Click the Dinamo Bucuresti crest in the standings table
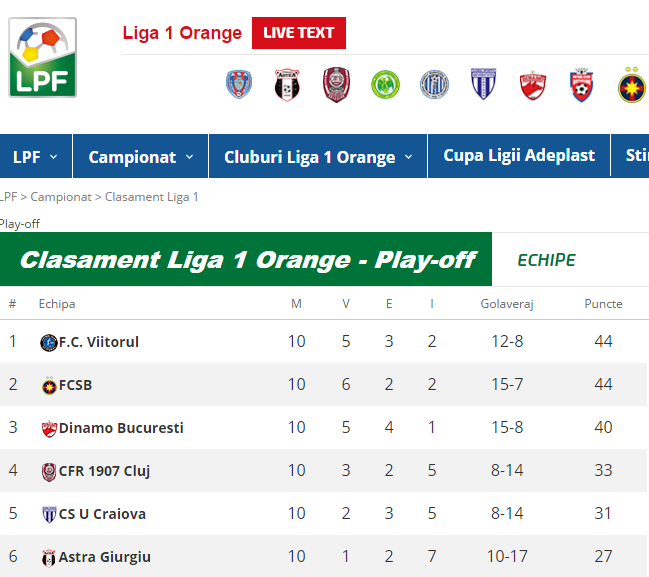The image size is (649, 577). [49, 429]
